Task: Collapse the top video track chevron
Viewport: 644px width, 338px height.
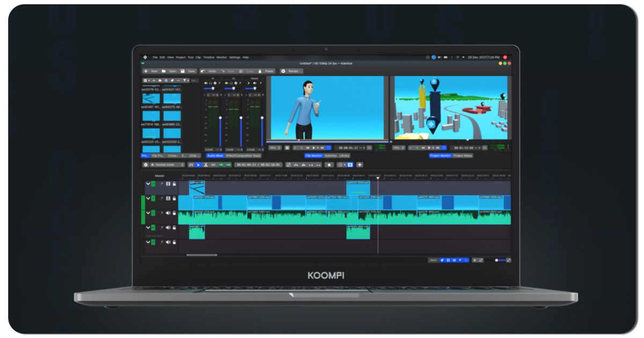Action: (x=148, y=183)
